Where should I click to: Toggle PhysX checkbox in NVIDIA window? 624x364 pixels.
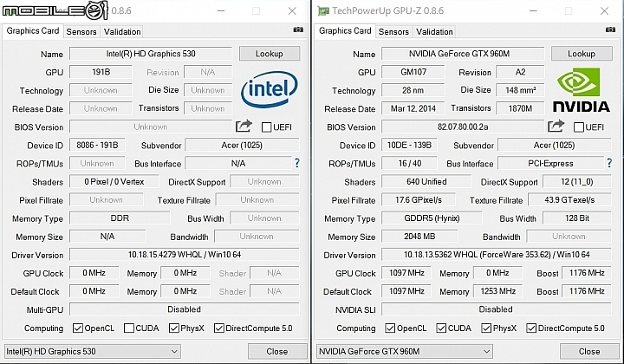click(486, 328)
